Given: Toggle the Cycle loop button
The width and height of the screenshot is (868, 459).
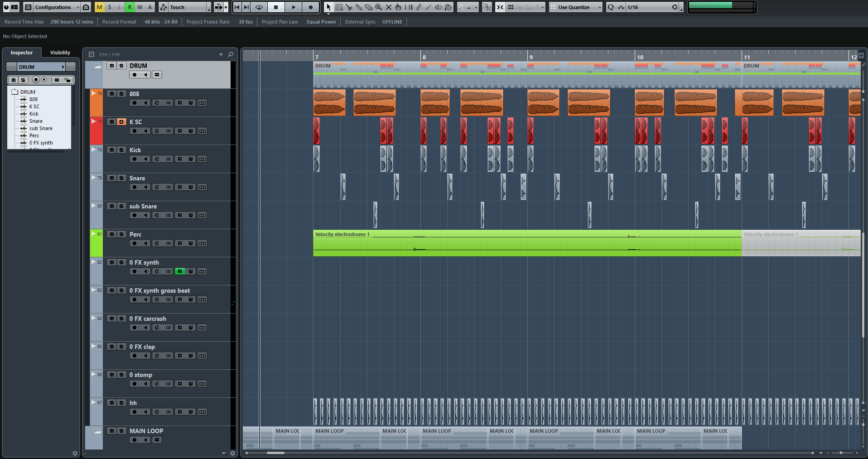Looking at the screenshot, I should coord(259,7).
